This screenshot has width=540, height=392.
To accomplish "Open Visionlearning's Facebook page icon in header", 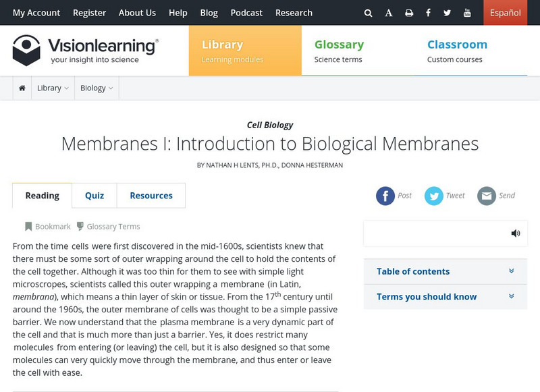I will pos(428,13).
